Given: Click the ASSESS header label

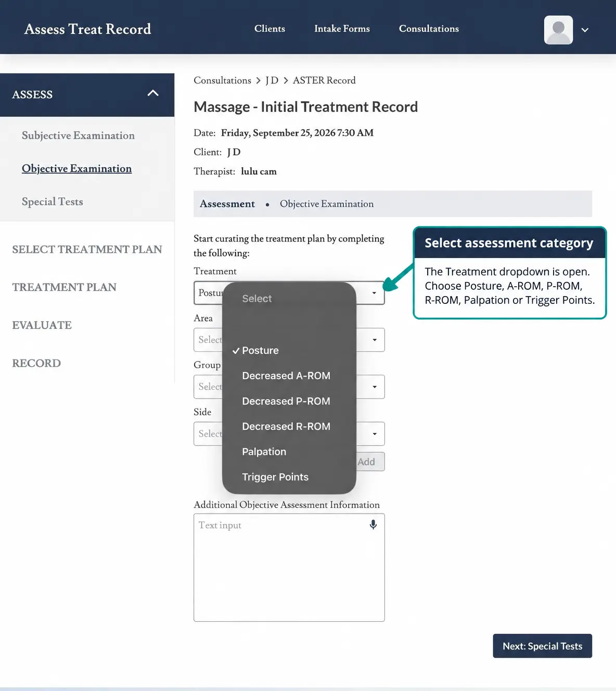Looking at the screenshot, I should coord(32,95).
